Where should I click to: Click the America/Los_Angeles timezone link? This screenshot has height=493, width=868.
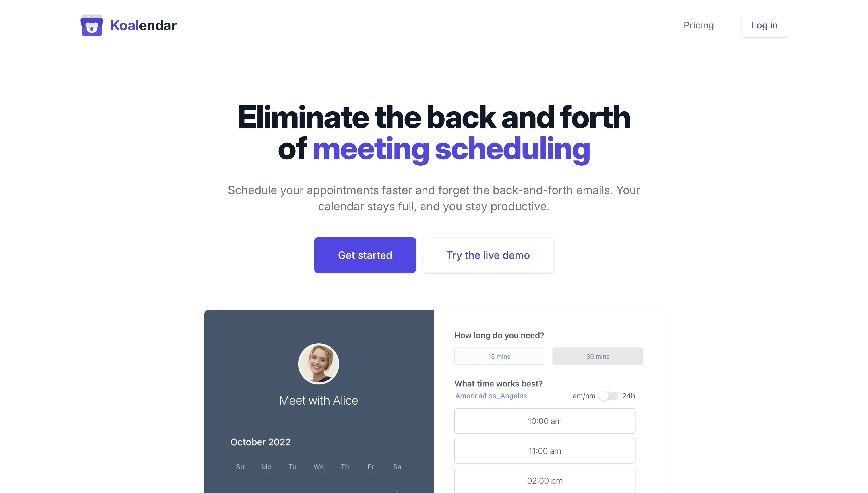click(491, 396)
